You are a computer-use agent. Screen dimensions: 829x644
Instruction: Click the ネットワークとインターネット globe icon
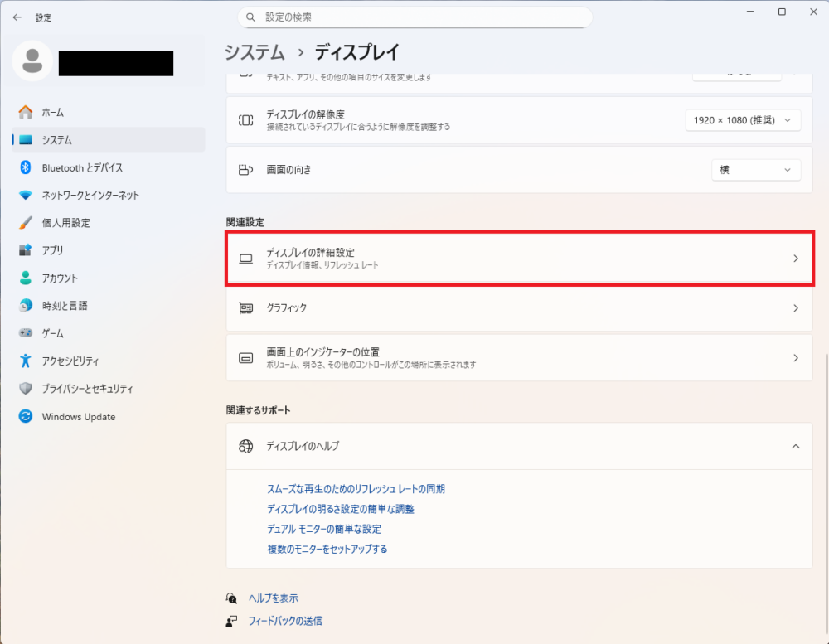click(23, 195)
